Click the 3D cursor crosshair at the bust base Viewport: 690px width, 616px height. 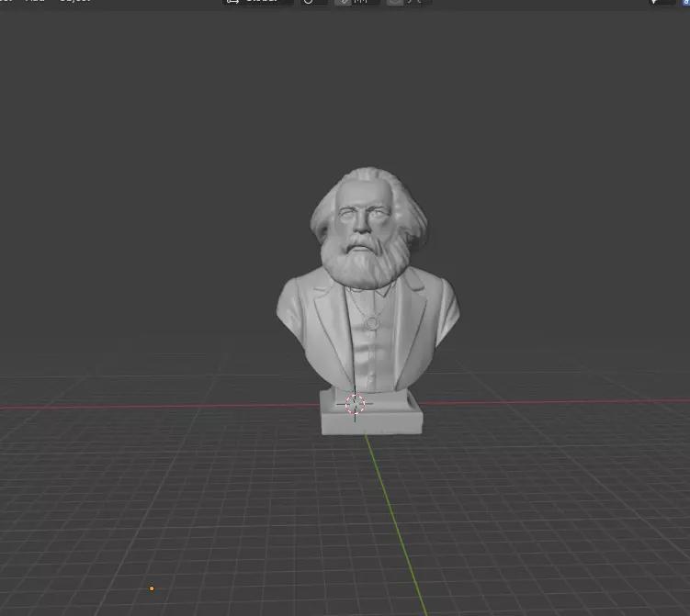click(x=355, y=404)
